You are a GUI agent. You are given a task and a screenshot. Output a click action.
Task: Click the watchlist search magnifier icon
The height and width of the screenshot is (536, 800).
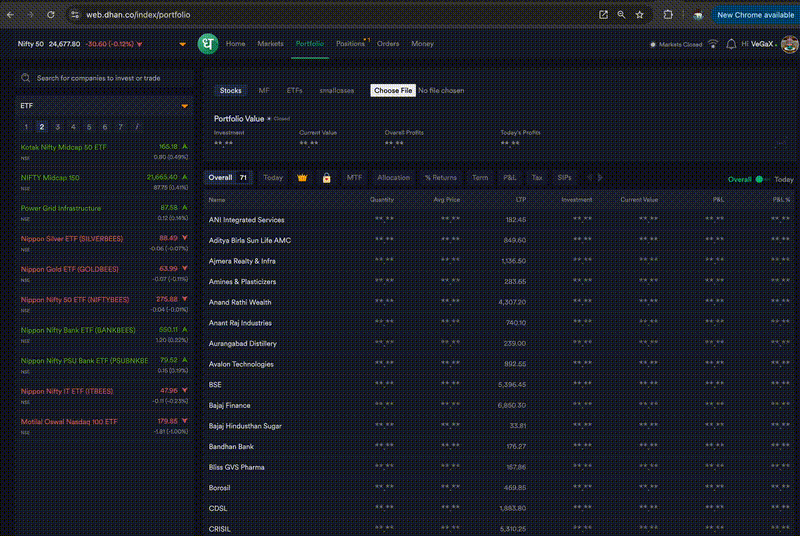[26, 78]
